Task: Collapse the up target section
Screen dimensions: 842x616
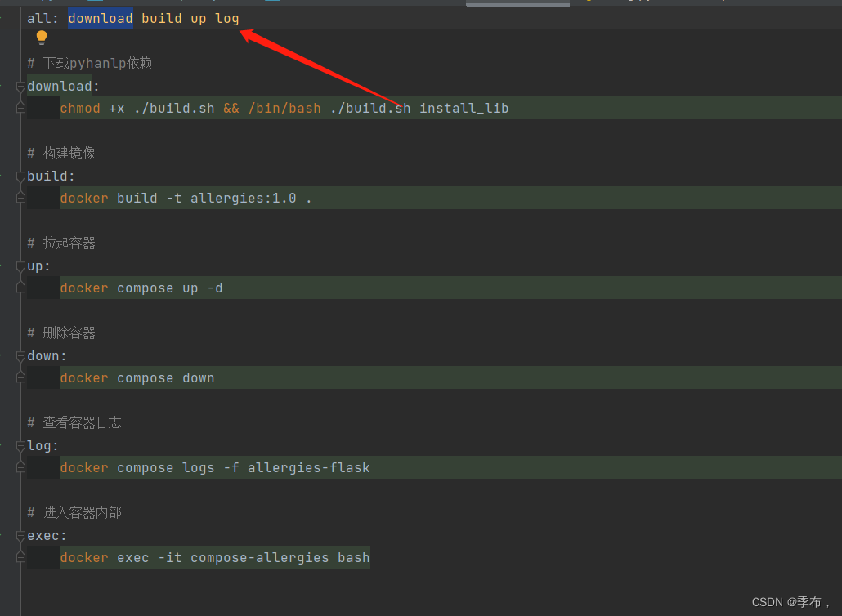Action: point(21,266)
